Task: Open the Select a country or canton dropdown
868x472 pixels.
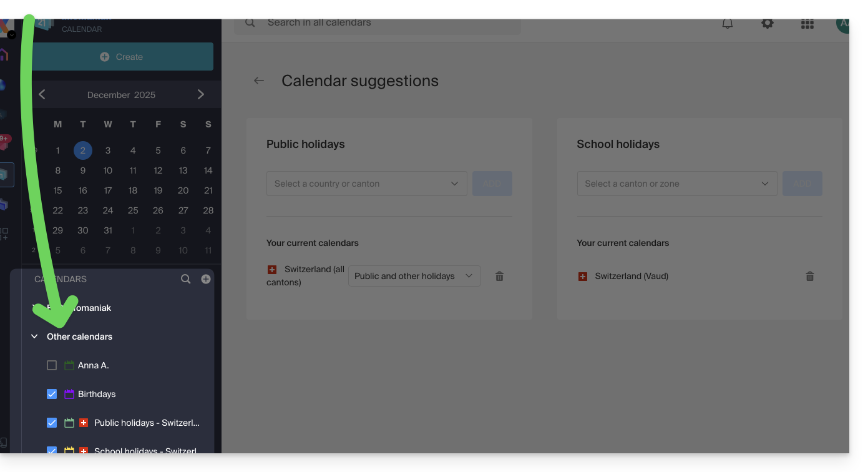Action: click(366, 184)
